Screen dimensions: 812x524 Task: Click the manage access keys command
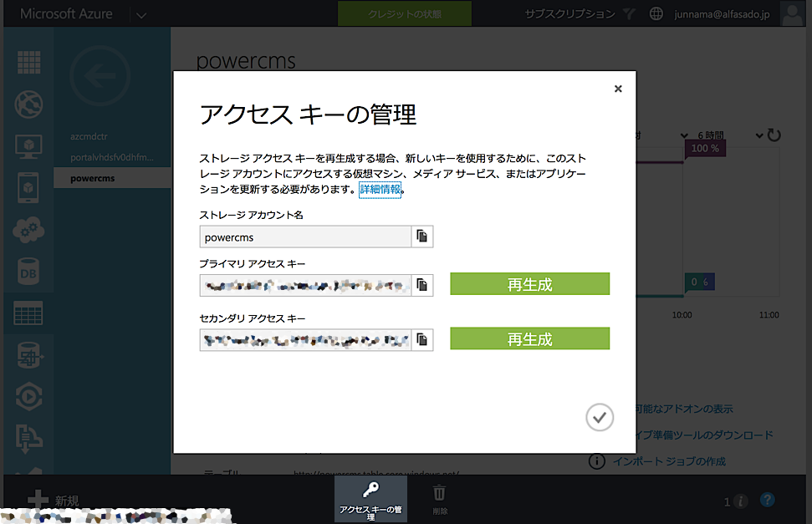point(370,499)
